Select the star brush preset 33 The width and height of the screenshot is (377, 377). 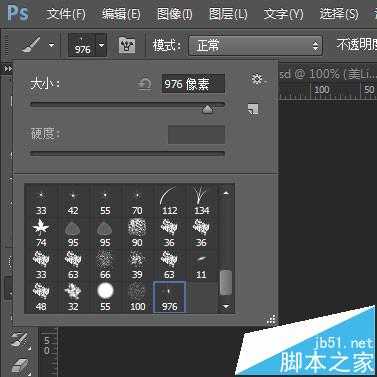click(x=41, y=202)
